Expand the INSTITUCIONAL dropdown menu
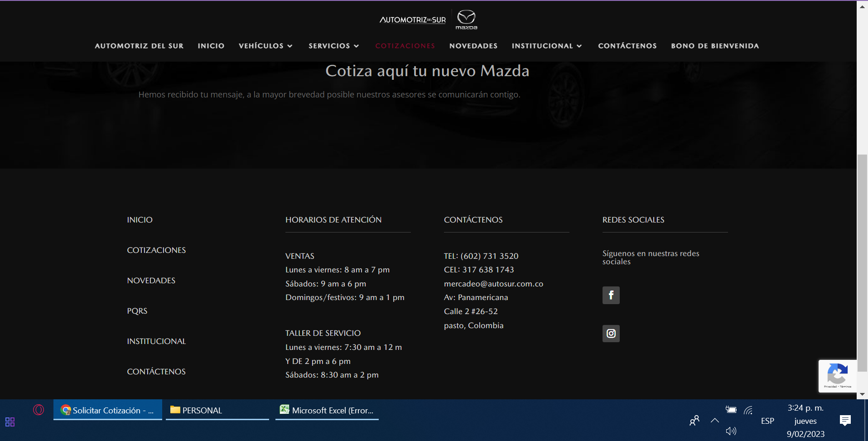The height and width of the screenshot is (441, 868). (x=547, y=46)
